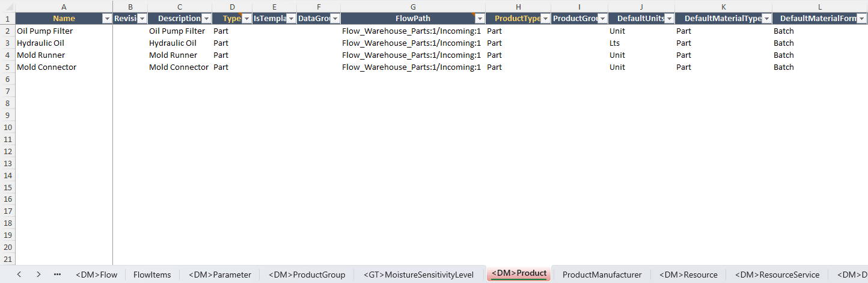Select the <DM>ResourceService sheet tab

click(x=777, y=275)
